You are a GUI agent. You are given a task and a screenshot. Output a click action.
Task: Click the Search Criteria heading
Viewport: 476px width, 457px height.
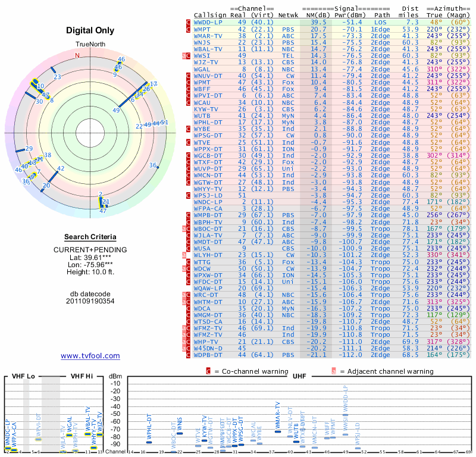pos(90,237)
